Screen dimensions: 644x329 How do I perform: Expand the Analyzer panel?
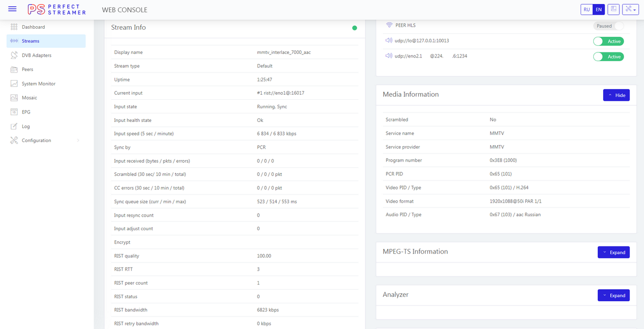coord(613,295)
